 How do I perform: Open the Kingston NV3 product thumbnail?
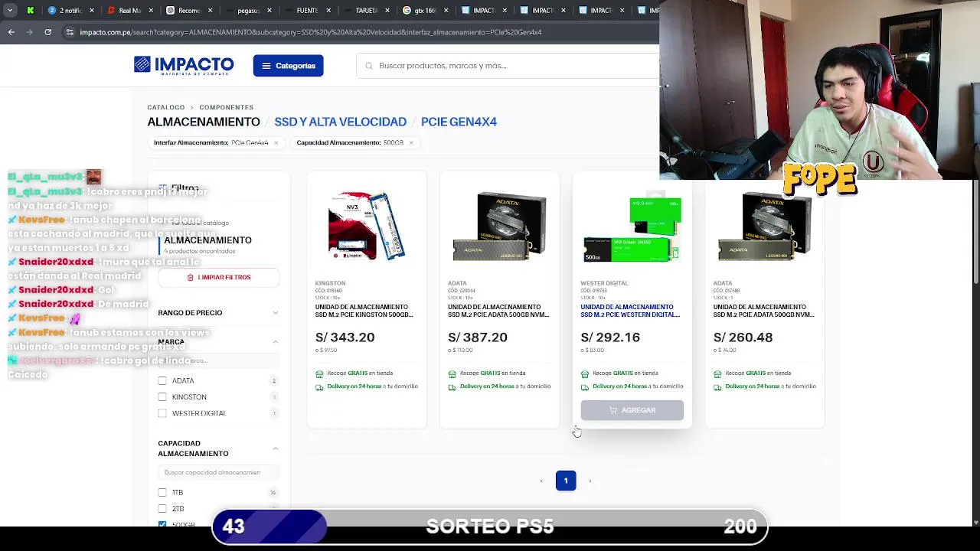point(366,226)
